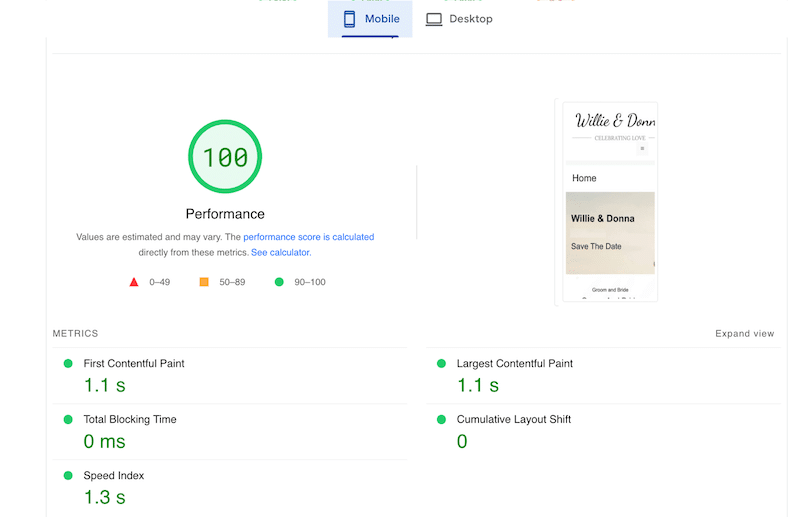Click the orange square 50–89 legend icon

coord(204,282)
